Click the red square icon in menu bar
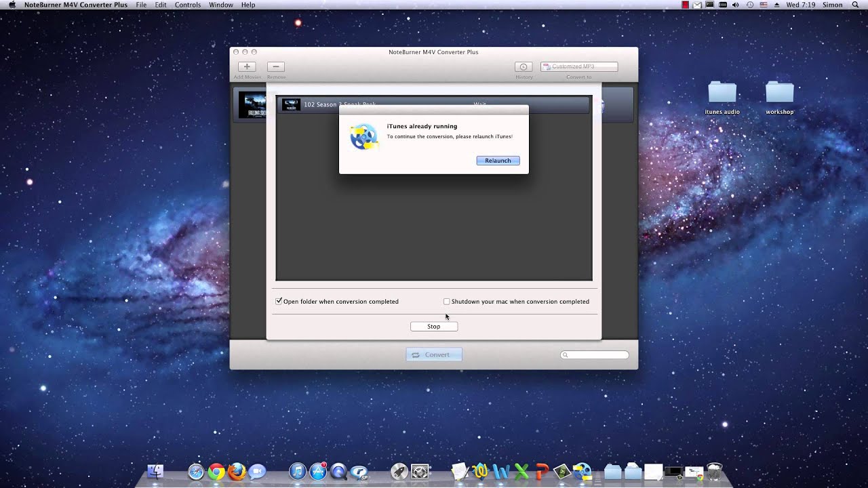Viewport: 868px width, 488px height. point(686,5)
